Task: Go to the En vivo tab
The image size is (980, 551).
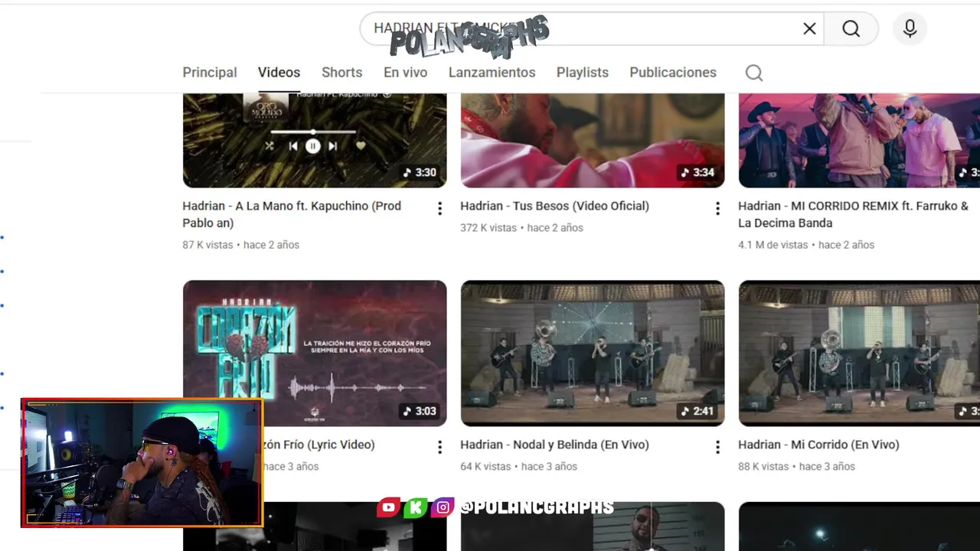Action: tap(405, 73)
